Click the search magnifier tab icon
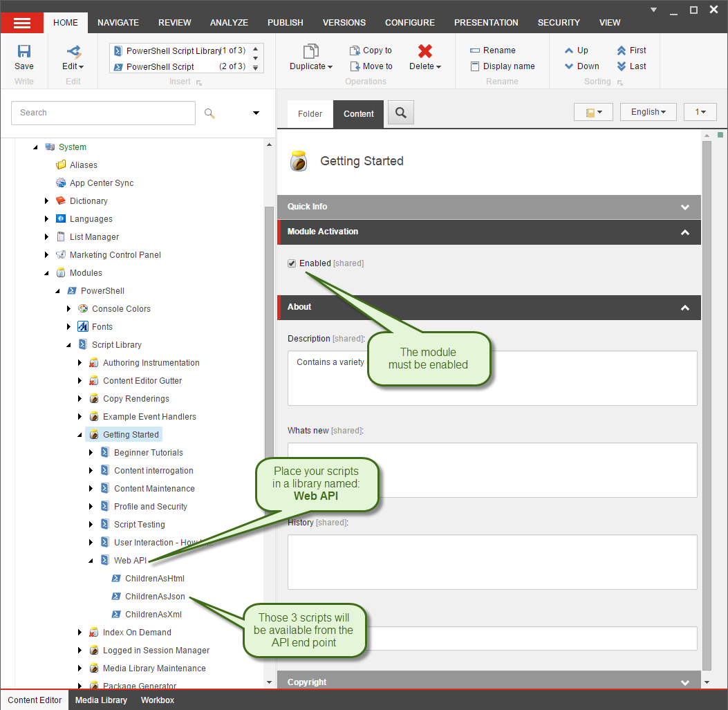 [400, 113]
